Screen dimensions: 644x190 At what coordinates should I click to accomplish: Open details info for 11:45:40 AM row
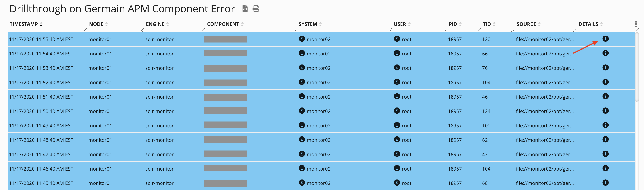(x=605, y=183)
